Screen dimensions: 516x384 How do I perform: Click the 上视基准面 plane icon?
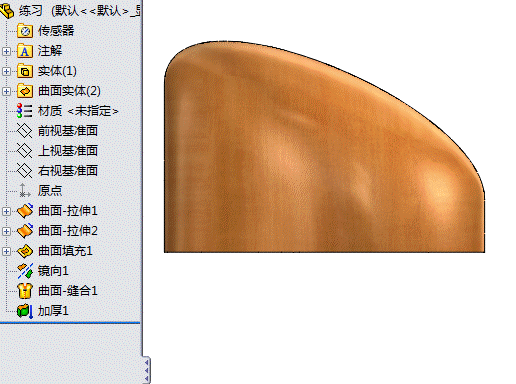[25, 151]
